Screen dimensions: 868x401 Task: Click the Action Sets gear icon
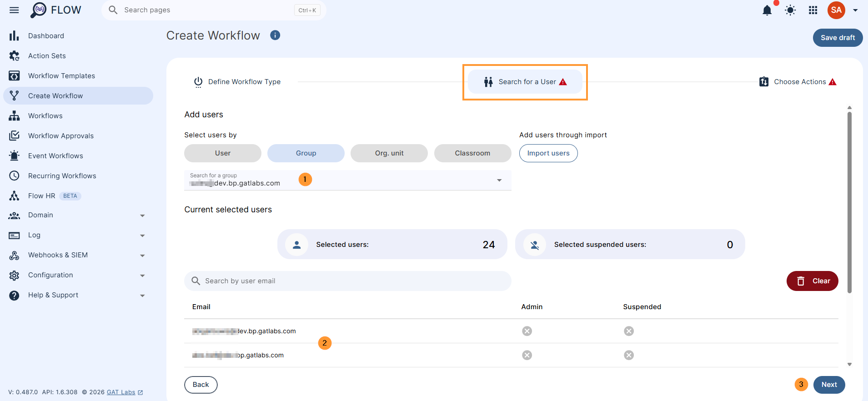click(14, 55)
